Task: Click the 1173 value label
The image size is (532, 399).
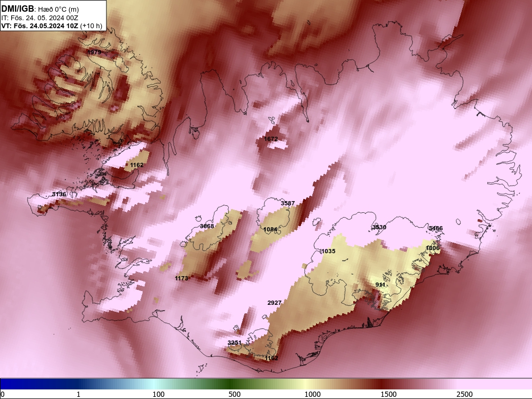Action: point(181,278)
